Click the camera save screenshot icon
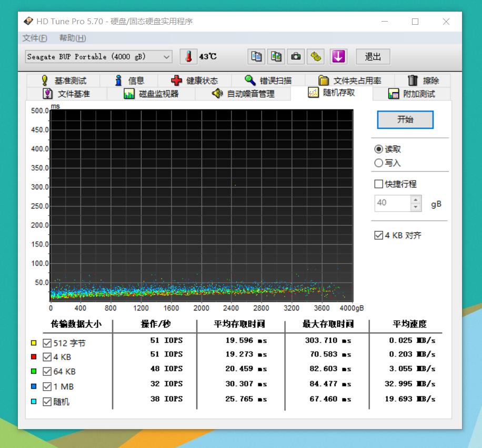 (296, 56)
